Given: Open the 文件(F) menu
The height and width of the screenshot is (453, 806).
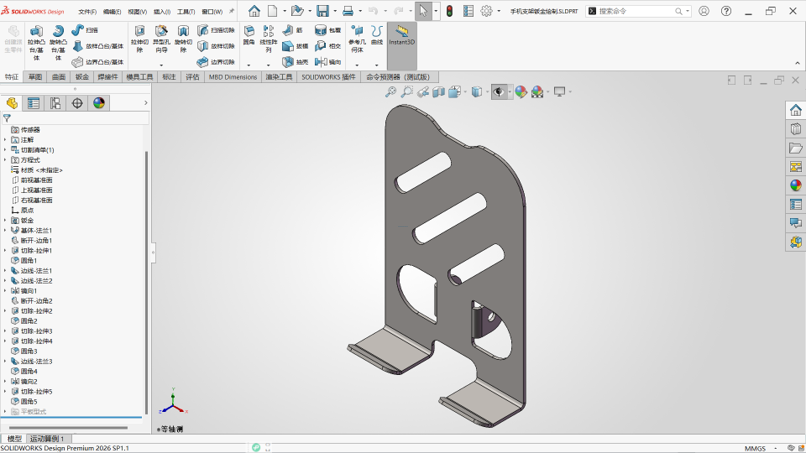Looking at the screenshot, I should point(87,11).
